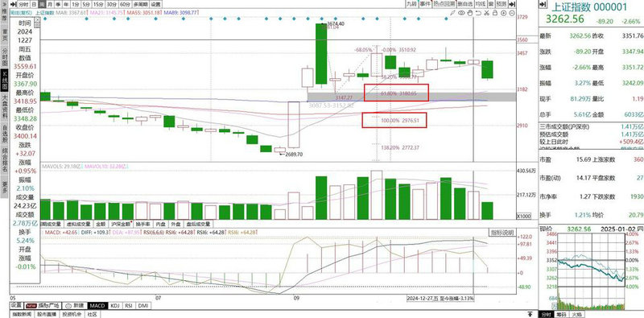Select the DMI indicator tab
Screen dimensions: 644x318
tap(143, 306)
